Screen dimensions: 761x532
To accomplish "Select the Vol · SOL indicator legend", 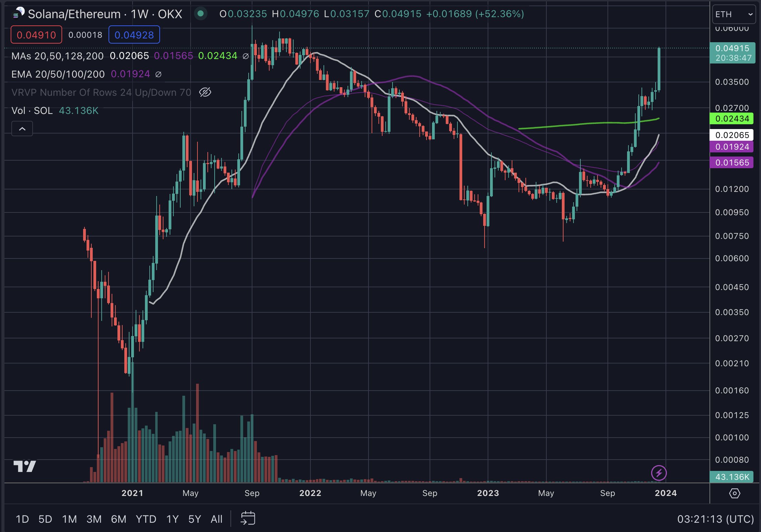I will (x=32, y=111).
